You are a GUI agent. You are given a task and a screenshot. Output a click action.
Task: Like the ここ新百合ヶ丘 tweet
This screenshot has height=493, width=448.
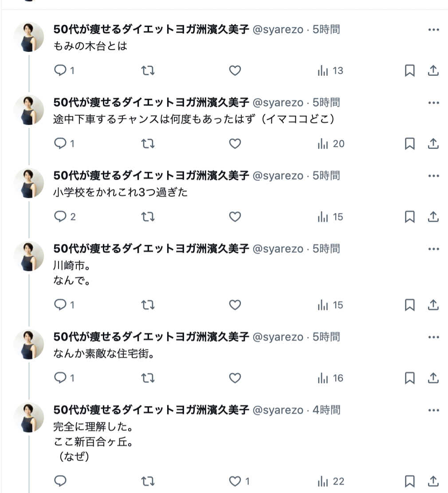point(235,481)
